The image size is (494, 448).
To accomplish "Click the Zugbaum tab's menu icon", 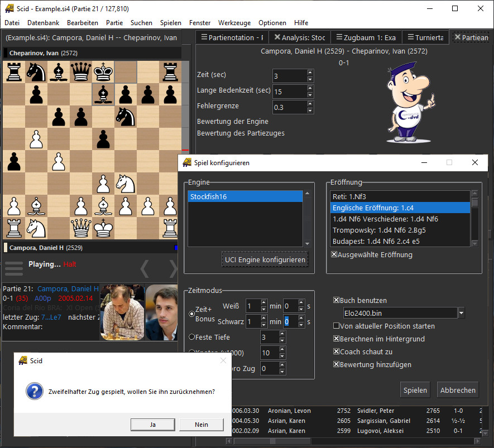I will coord(339,37).
